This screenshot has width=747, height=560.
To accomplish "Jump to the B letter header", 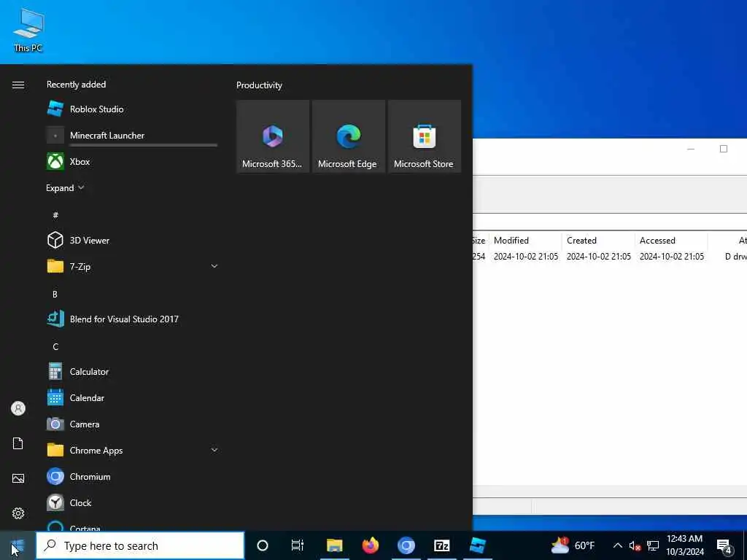I will [55, 295].
